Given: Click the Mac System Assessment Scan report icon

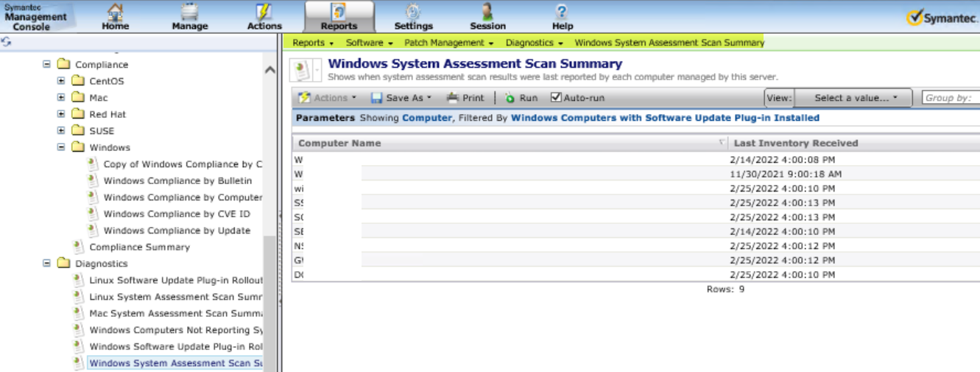Looking at the screenshot, I should (79, 313).
